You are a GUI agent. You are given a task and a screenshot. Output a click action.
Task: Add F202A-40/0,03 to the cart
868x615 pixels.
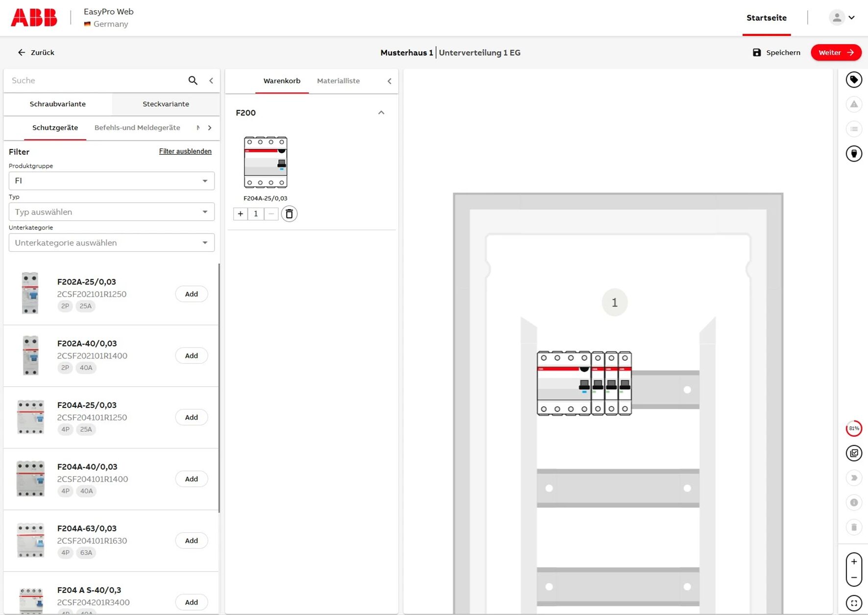click(x=191, y=355)
